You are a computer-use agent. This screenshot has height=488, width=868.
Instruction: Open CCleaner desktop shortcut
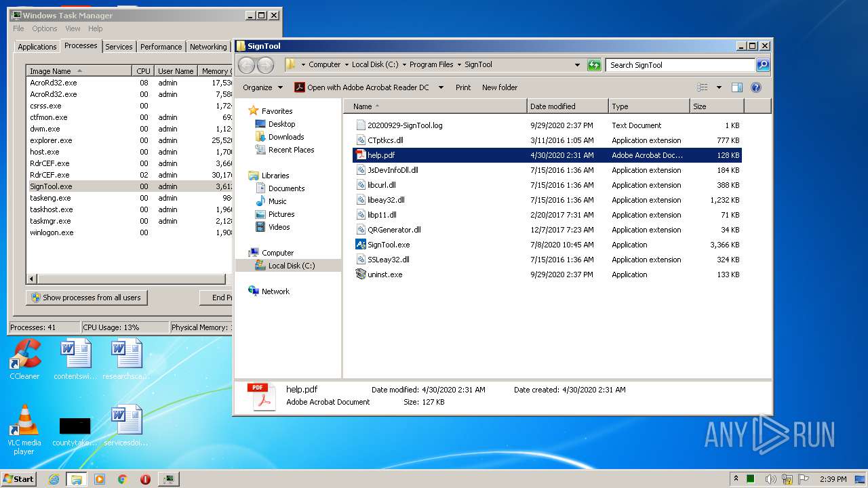[24, 359]
